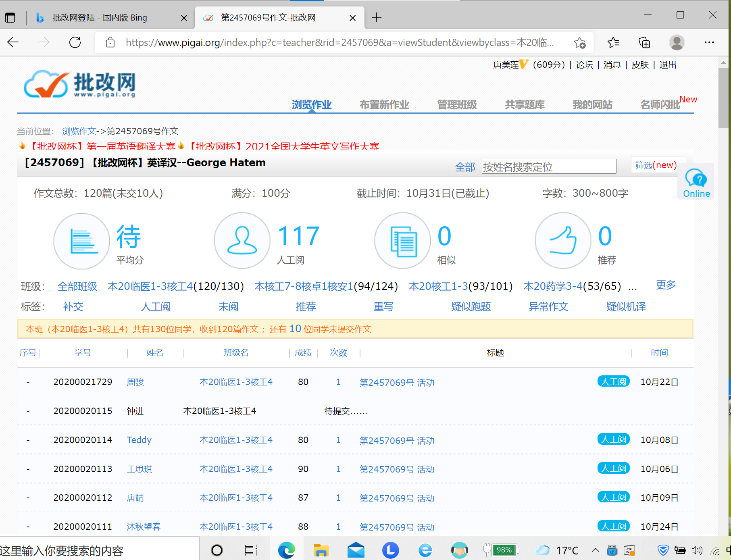Image resolution: width=731 pixels, height=560 pixels.
Task: Filter essays by 疑似机译 tag
Action: pos(626,307)
